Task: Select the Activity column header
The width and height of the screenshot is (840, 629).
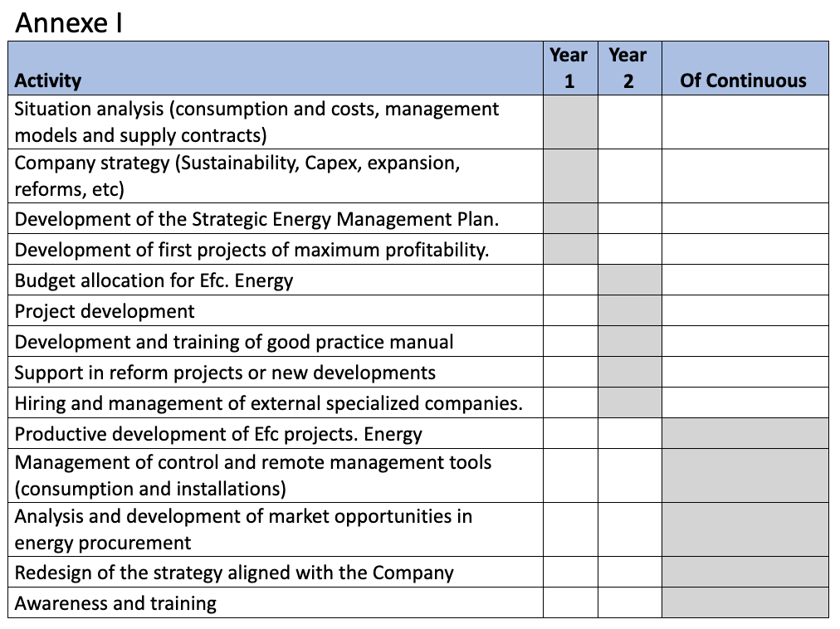Action: (x=47, y=80)
